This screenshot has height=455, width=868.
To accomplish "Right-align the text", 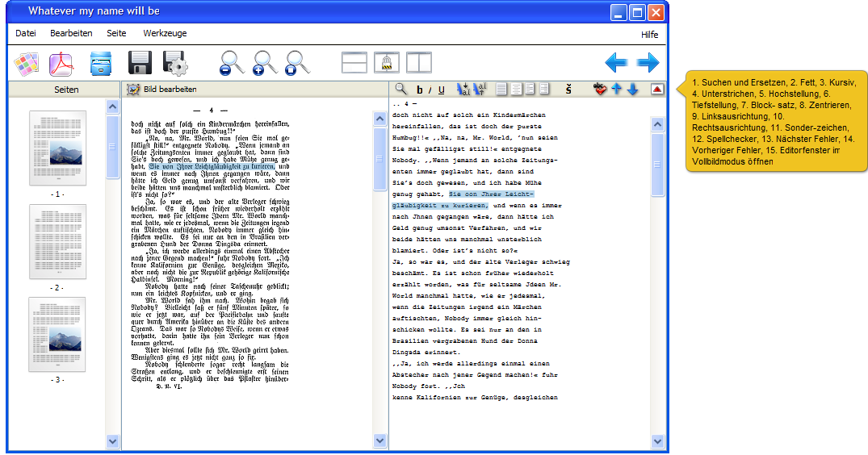I will [544, 89].
